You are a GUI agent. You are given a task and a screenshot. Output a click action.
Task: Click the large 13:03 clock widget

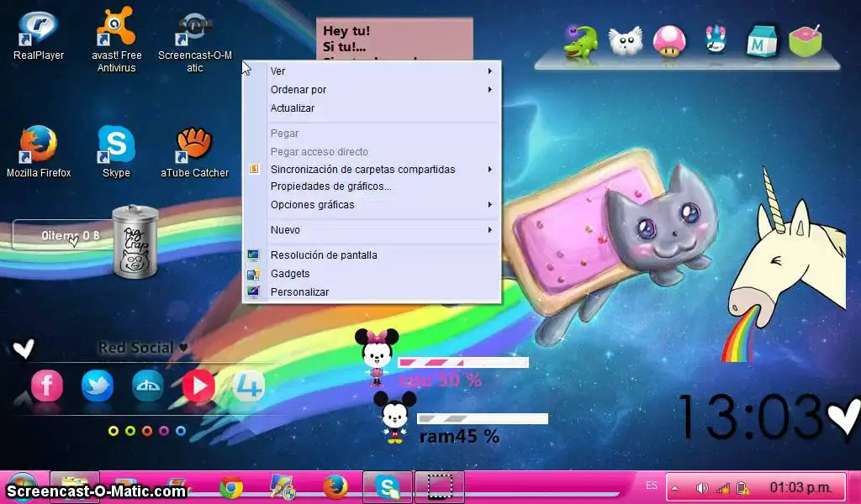[x=751, y=417]
